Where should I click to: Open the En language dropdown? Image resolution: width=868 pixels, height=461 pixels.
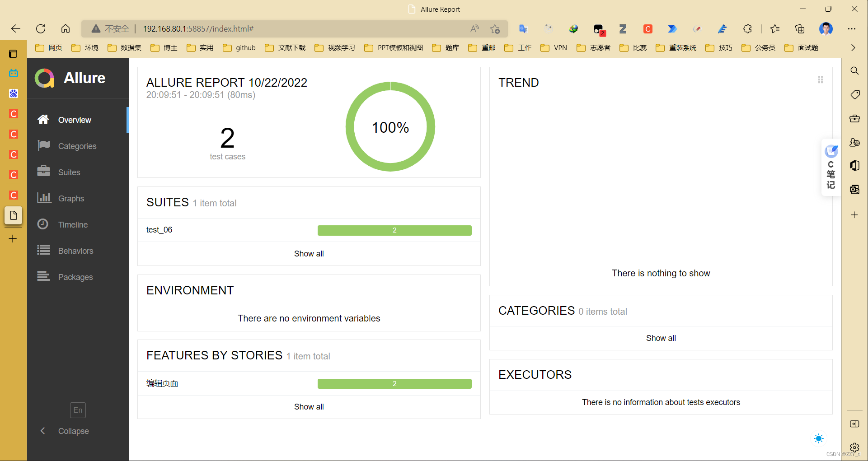click(78, 410)
